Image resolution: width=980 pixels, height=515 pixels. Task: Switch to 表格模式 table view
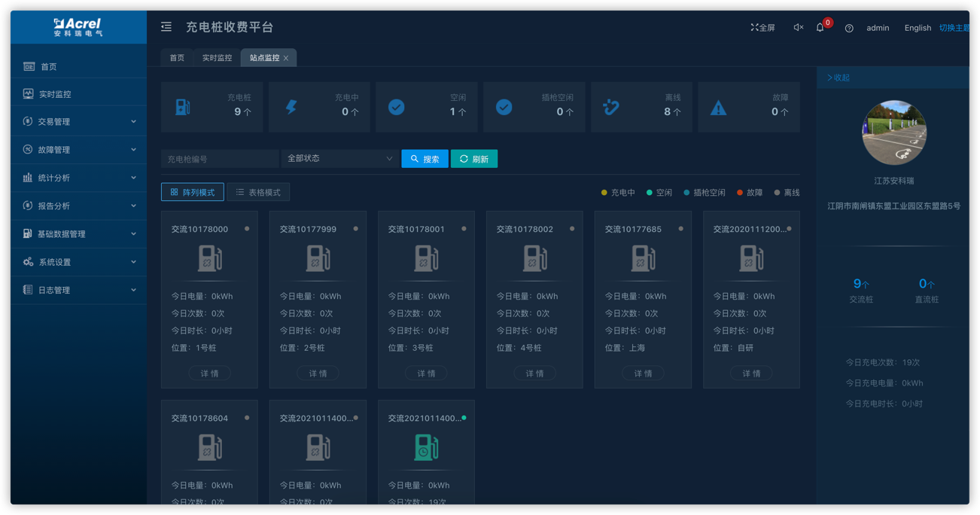[258, 193]
